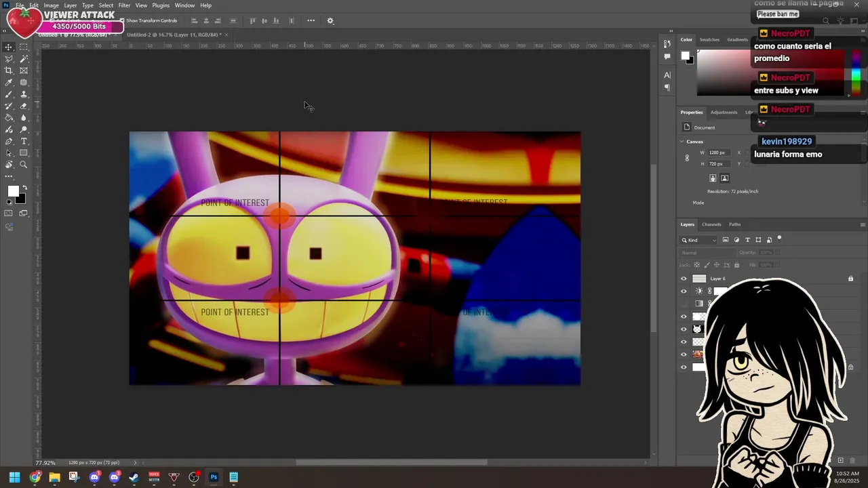This screenshot has width=868, height=488.
Task: Click the canvas Width input field
Action: click(x=718, y=152)
